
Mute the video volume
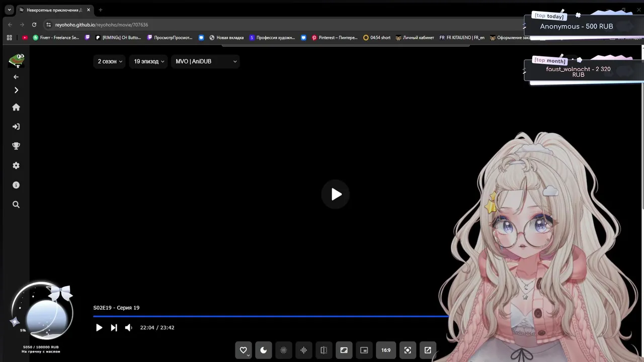[x=129, y=328]
